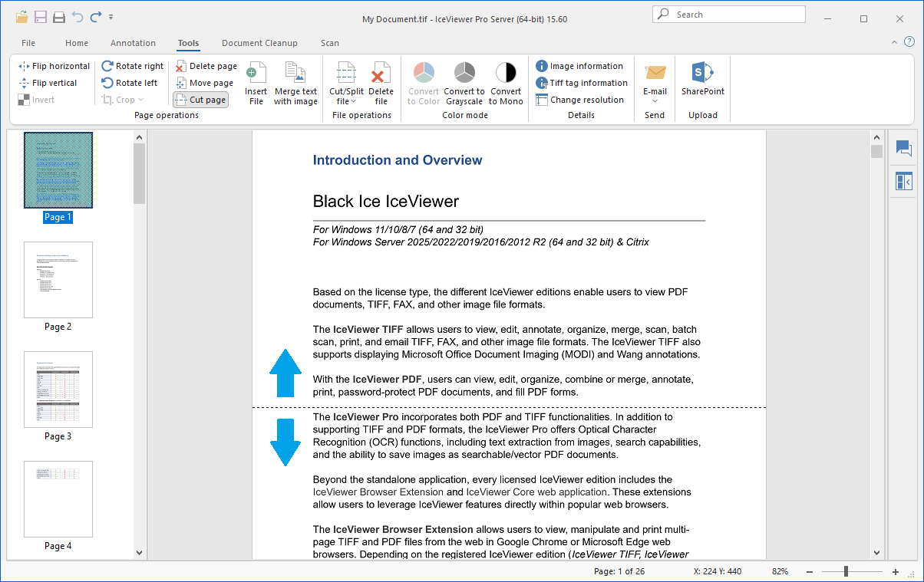The height and width of the screenshot is (582, 924).
Task: Switch to the Document Cleanup tab
Action: (259, 43)
